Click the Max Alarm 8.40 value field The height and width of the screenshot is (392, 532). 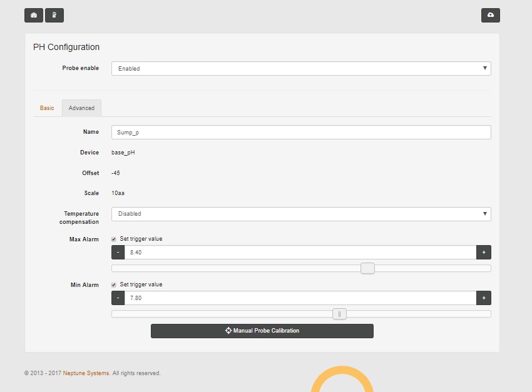click(300, 253)
